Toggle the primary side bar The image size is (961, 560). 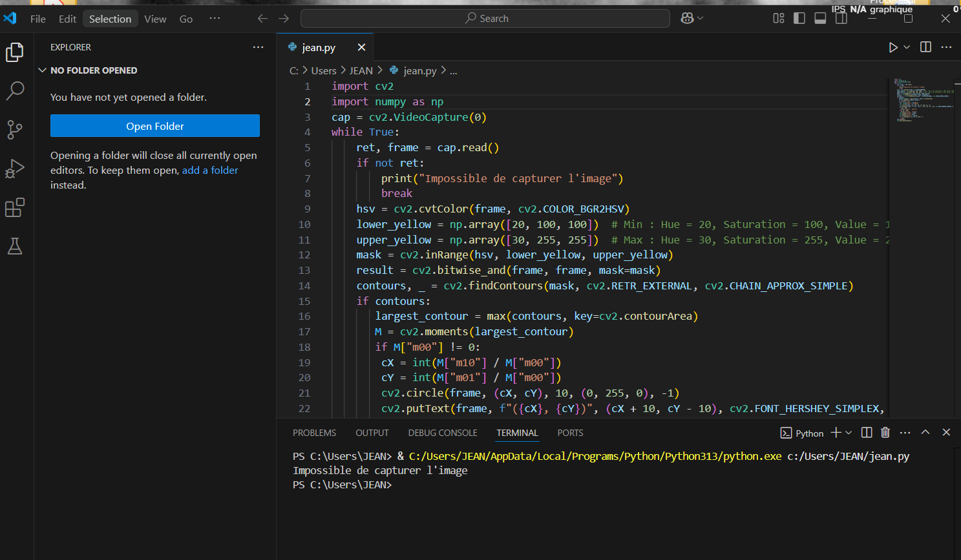point(799,18)
